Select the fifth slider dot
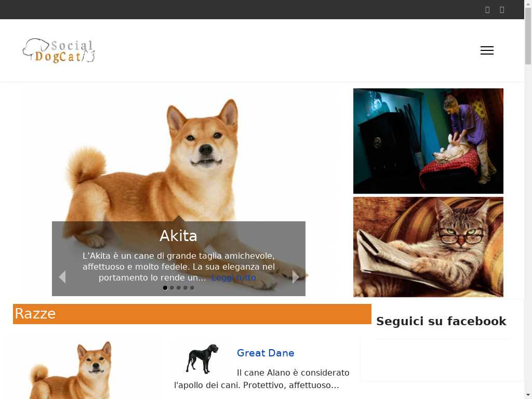This screenshot has height=399, width=532. [192, 288]
